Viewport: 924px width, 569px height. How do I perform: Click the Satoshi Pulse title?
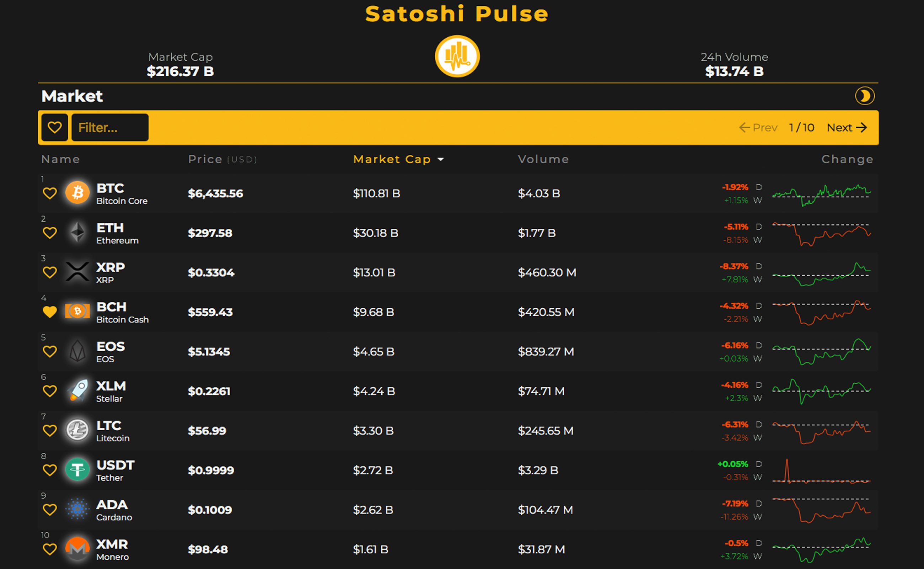point(457,14)
